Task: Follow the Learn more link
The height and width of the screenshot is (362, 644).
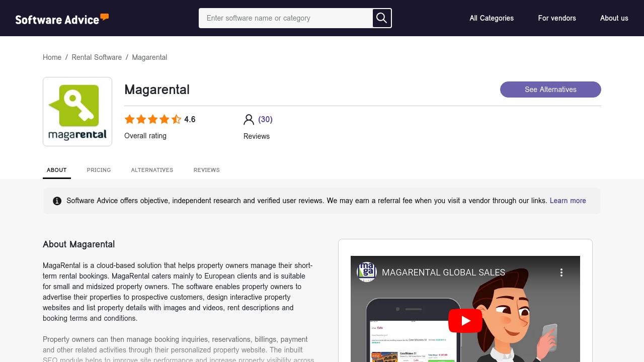Action: click(568, 201)
